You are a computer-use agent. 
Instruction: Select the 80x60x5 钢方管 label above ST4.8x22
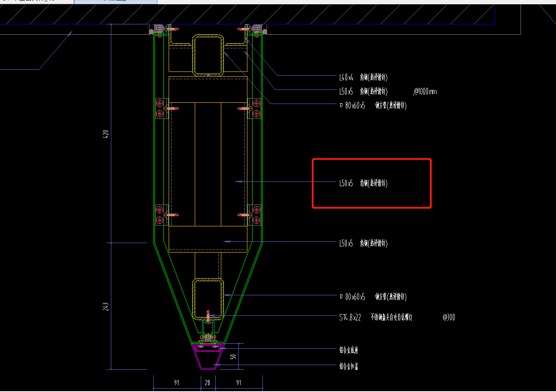point(372,297)
